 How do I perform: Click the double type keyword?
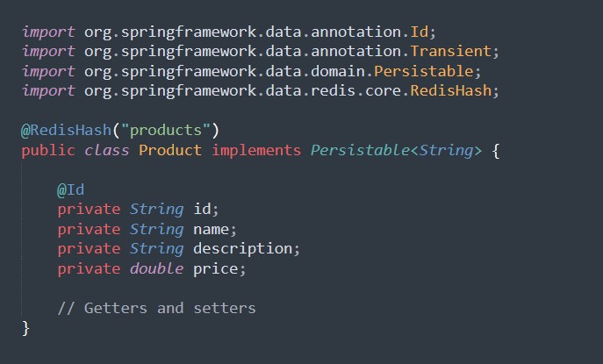click(x=156, y=268)
